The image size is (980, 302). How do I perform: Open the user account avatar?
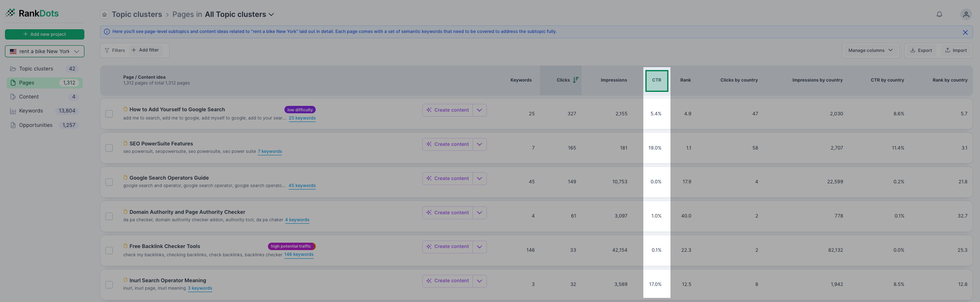tap(966, 14)
